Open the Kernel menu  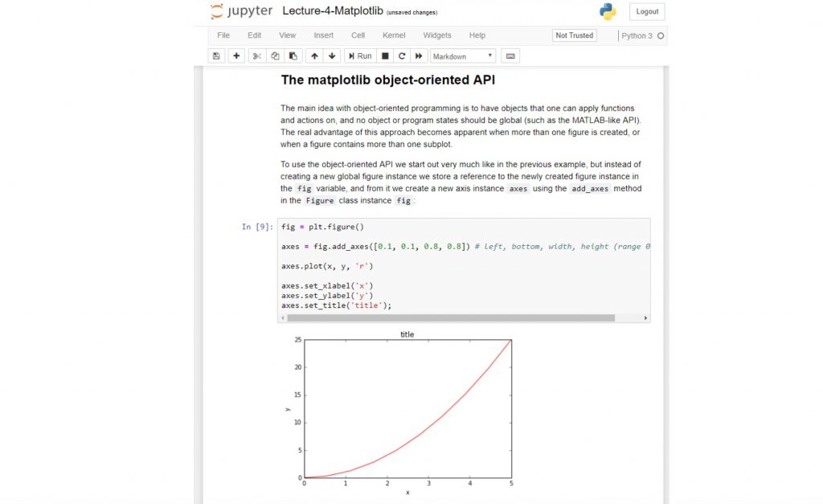(x=394, y=35)
